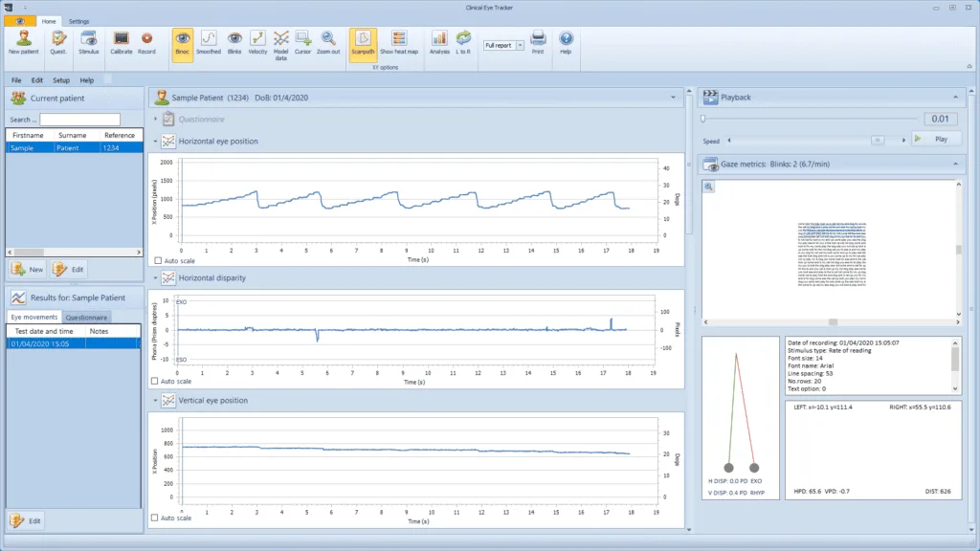The height and width of the screenshot is (551, 980).
Task: Click the New button under patient list
Action: 29,269
